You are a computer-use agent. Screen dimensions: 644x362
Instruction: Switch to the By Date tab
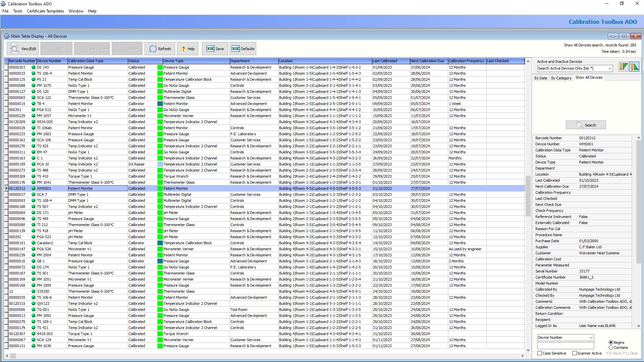click(541, 78)
